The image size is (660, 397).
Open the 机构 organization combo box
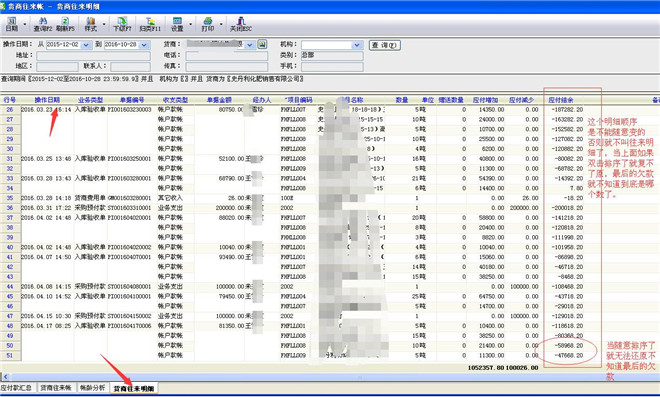click(x=332, y=45)
